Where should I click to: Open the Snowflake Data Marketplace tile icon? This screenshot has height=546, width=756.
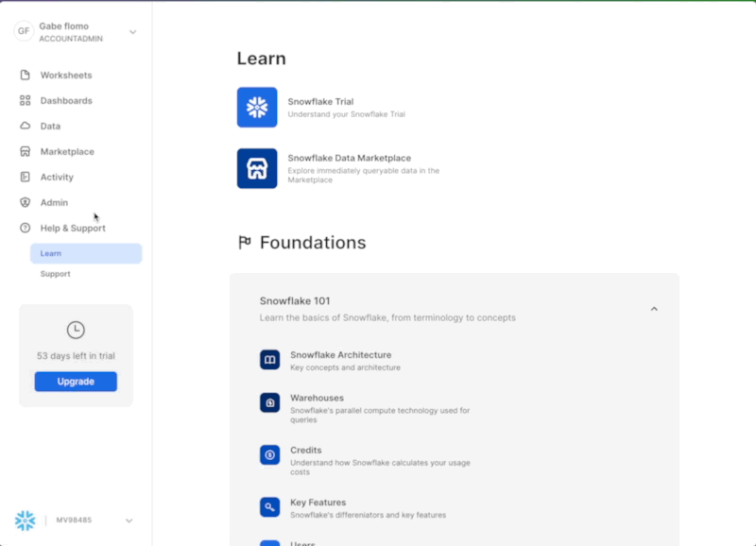[257, 168]
